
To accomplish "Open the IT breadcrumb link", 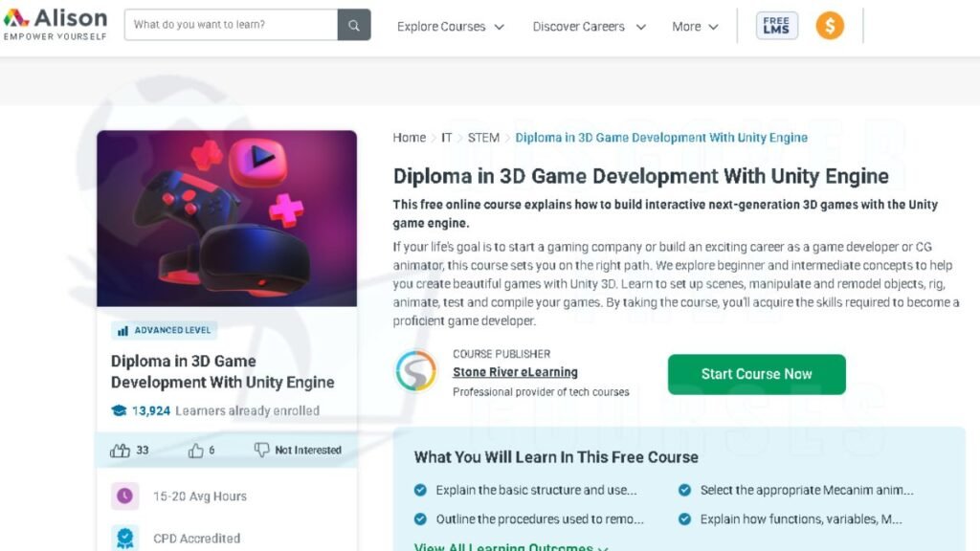I will [x=446, y=138].
